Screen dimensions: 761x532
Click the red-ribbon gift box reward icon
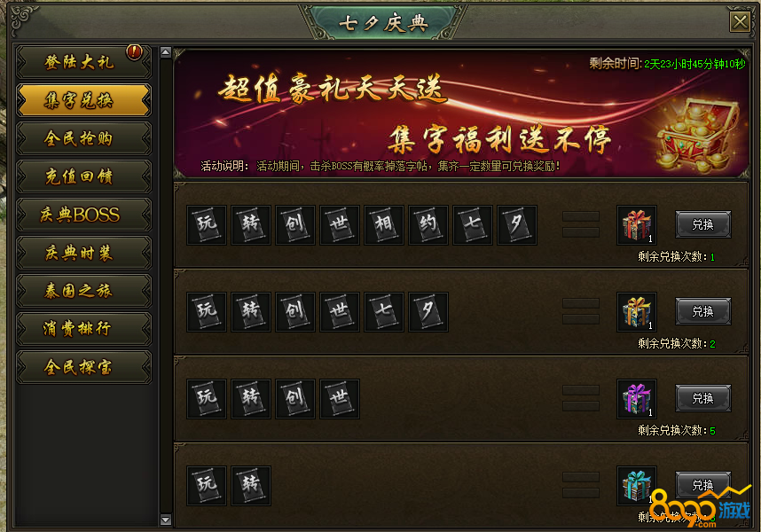(x=637, y=225)
